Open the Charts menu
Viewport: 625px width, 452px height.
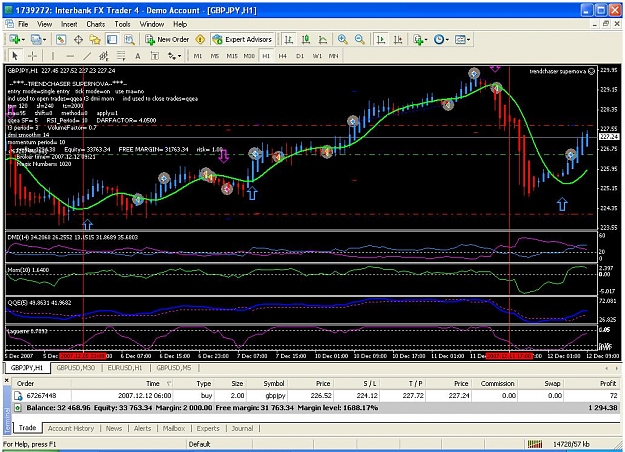click(x=96, y=24)
